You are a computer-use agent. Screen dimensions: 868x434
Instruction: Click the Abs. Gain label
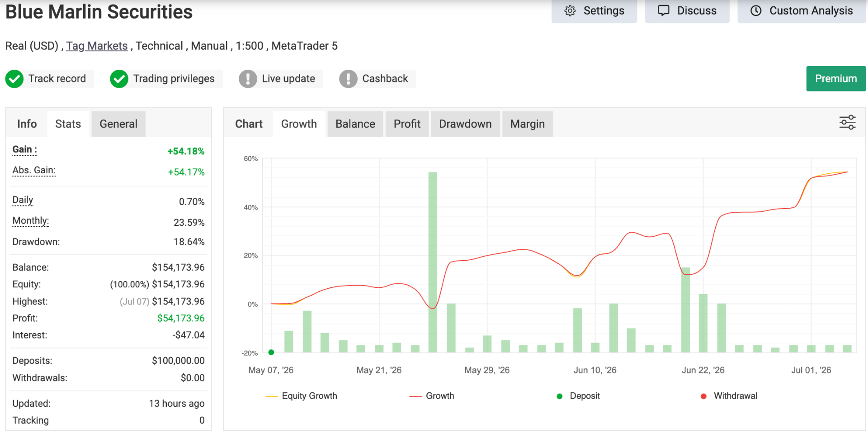pos(34,170)
